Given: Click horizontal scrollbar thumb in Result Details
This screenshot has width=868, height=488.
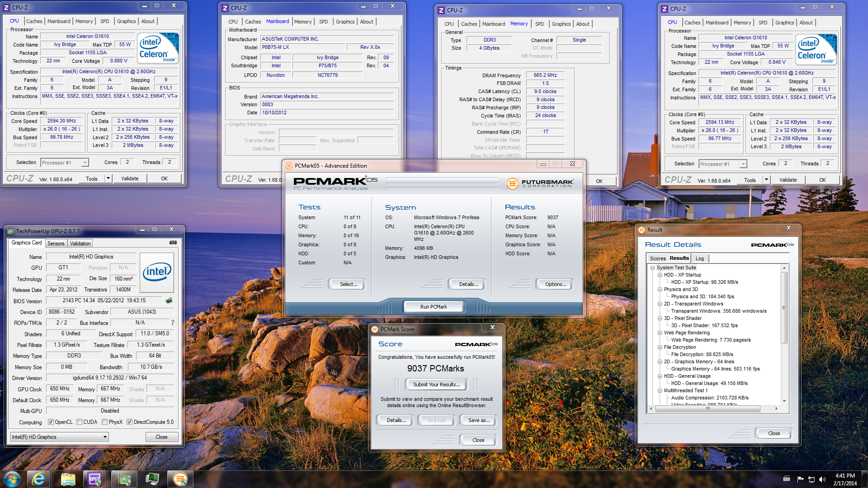Looking at the screenshot, I should click(x=708, y=408).
